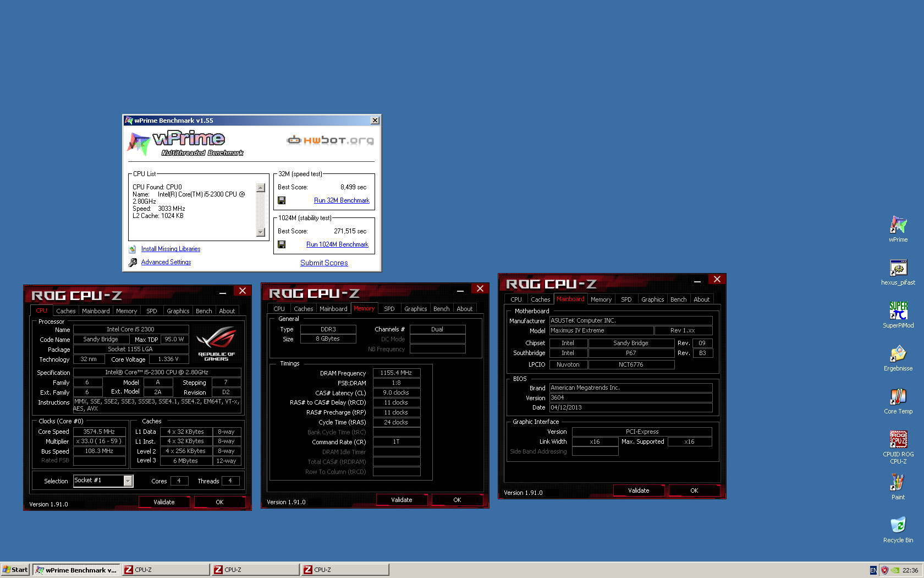Open the Socket #1 selection dropdown

coord(128,481)
